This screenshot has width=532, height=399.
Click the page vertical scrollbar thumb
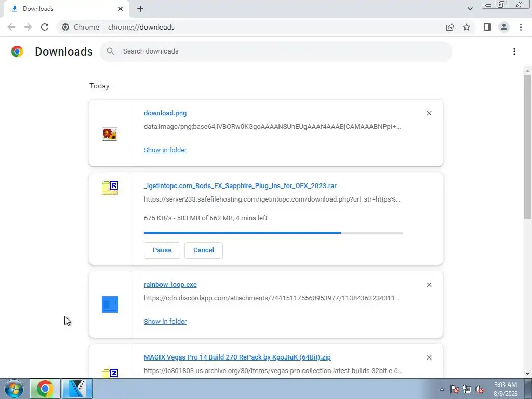527,147
